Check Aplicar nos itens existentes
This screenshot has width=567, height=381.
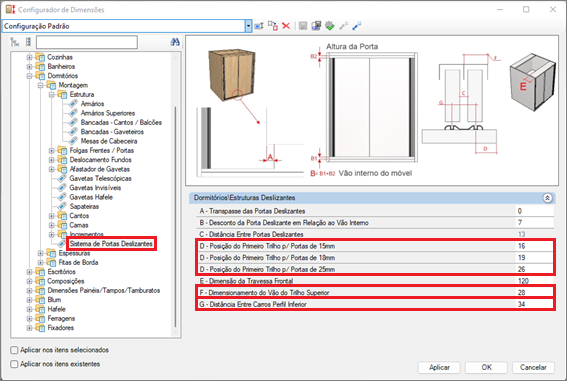click(14, 364)
